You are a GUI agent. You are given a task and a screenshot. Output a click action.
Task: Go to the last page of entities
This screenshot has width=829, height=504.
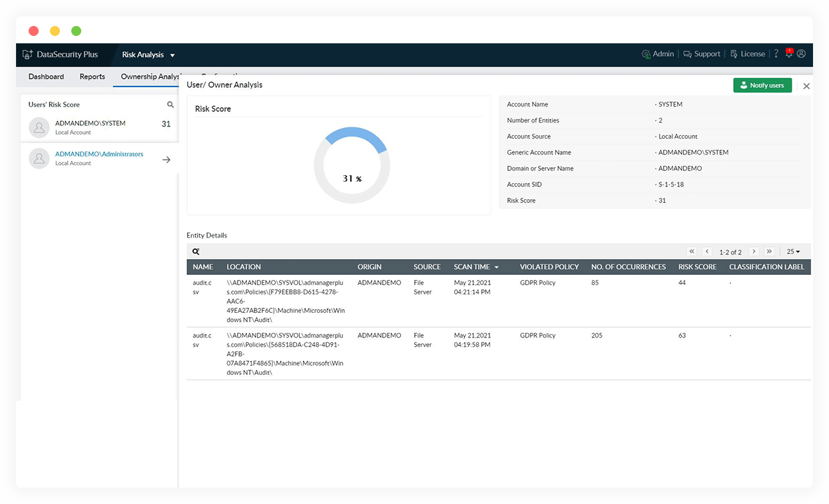(769, 252)
